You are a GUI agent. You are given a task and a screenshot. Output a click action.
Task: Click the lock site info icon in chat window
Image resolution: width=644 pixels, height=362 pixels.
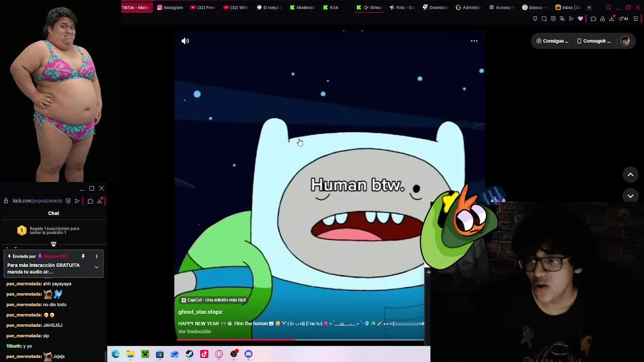(x=6, y=201)
